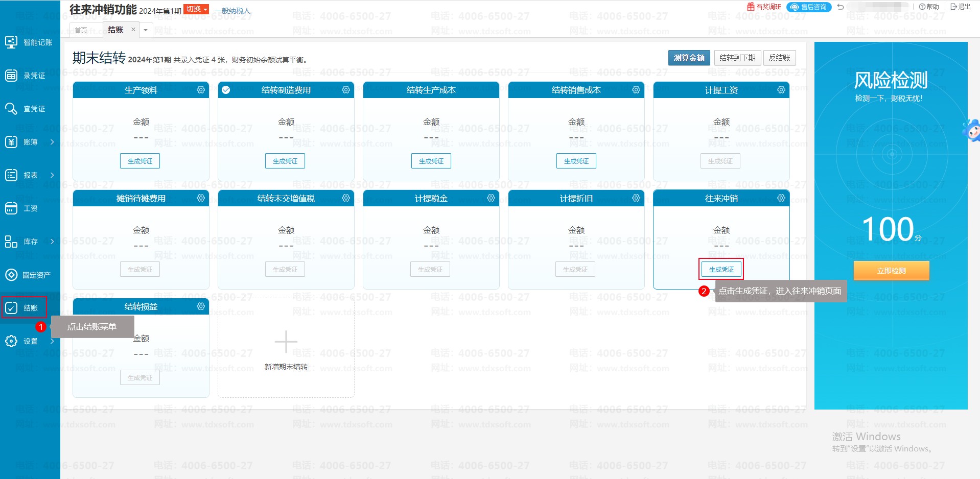Close the 结账 tab
This screenshot has width=980, height=479.
tap(133, 30)
